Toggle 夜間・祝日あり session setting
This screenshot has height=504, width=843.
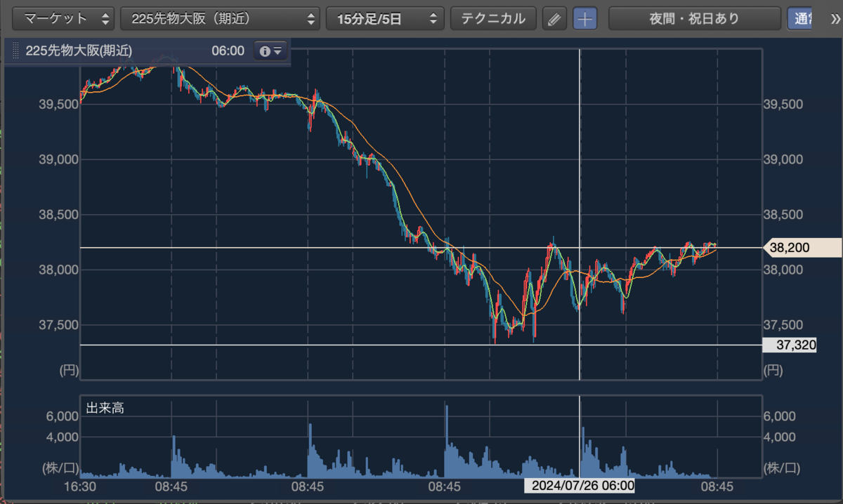click(x=694, y=19)
